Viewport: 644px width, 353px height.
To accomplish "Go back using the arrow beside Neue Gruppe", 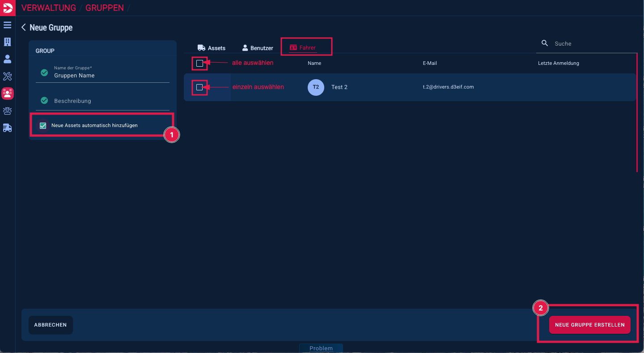I will 24,28.
